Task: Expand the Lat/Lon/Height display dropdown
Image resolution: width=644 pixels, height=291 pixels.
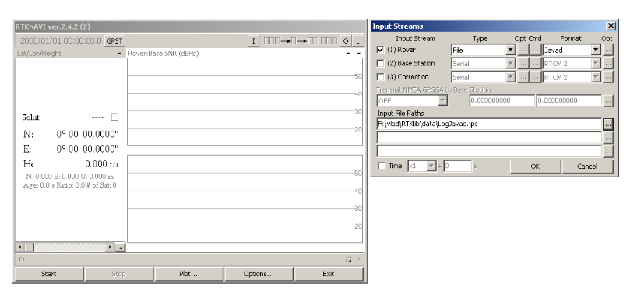Action: tap(119, 54)
